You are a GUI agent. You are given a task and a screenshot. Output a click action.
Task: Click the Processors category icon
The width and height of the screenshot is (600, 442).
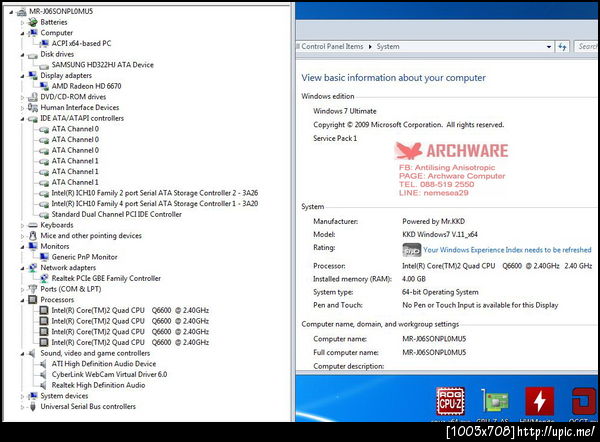33,300
